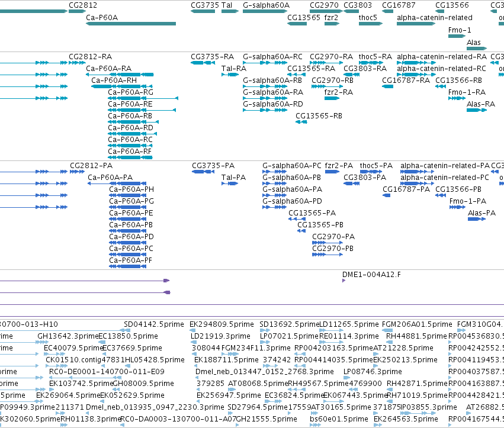
Task: Click the Ca-P60A-RF transcript label
Action: pyautogui.click(x=130, y=152)
